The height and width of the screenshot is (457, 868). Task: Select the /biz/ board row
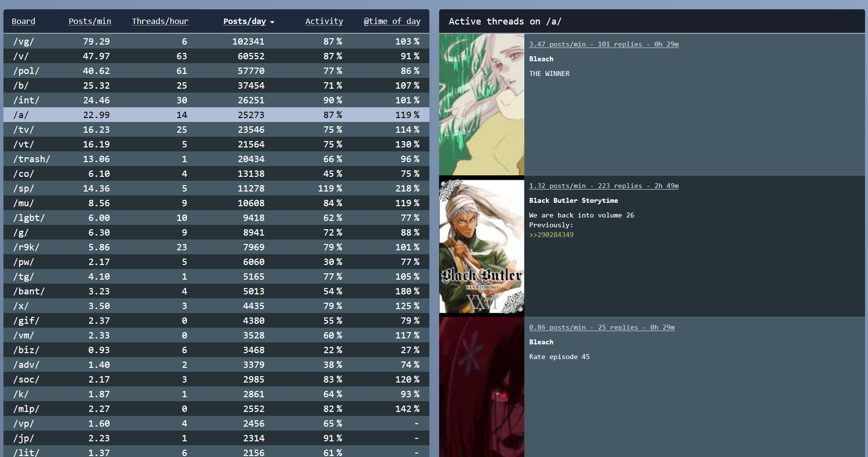click(x=216, y=350)
